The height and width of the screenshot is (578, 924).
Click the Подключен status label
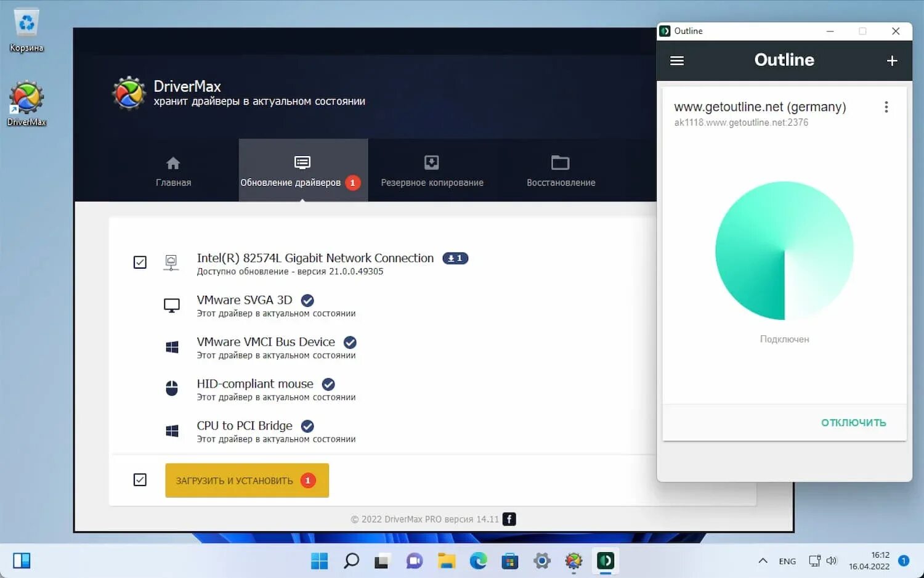click(x=784, y=339)
